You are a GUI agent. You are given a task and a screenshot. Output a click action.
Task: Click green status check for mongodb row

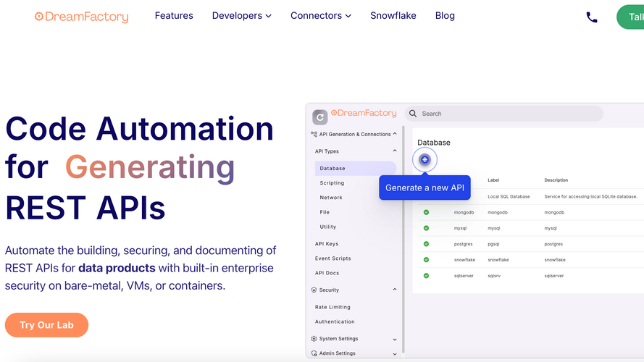click(x=426, y=212)
